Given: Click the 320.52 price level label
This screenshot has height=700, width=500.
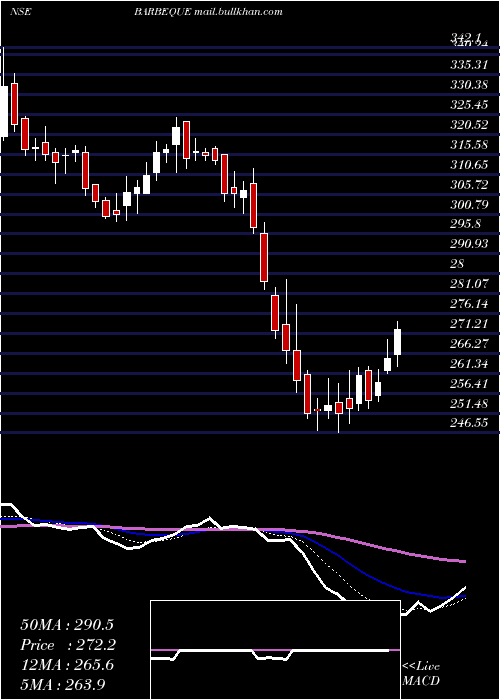Looking at the screenshot, I should 469,125.
